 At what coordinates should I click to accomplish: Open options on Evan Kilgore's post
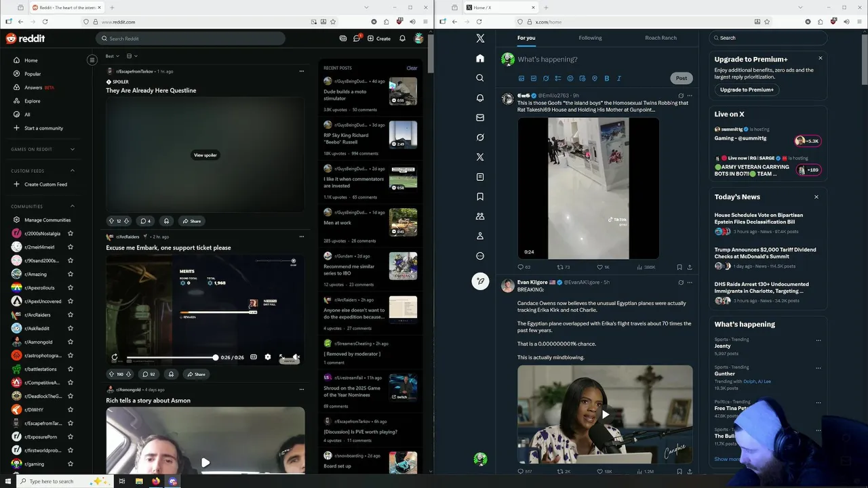click(690, 283)
